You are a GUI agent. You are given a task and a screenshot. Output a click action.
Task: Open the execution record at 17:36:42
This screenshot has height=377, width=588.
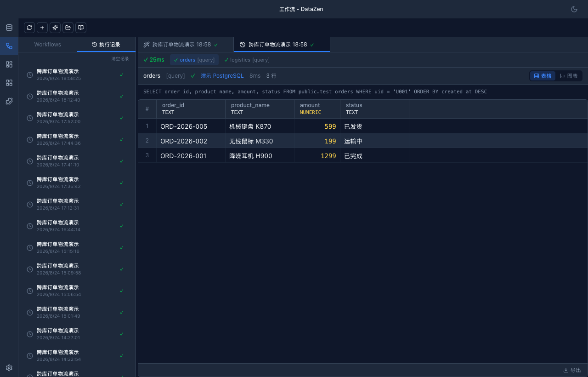point(77,183)
